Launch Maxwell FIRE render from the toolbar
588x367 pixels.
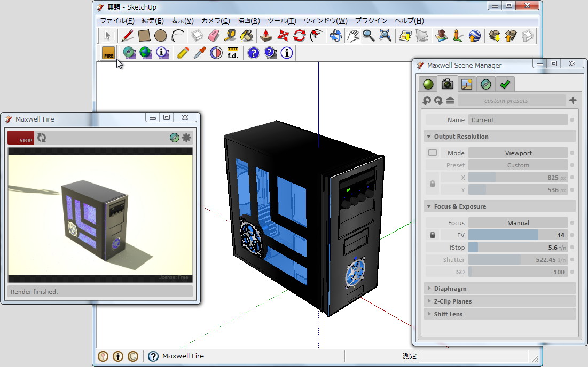point(107,53)
